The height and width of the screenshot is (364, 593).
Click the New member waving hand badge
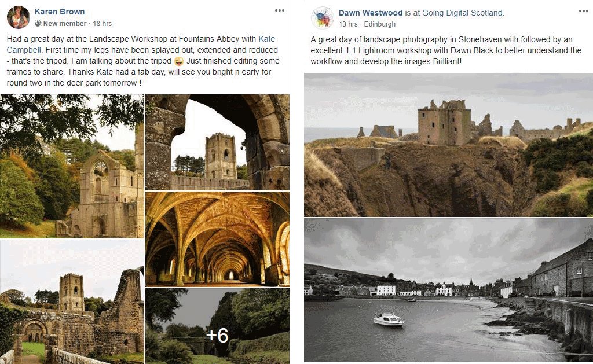tap(38, 23)
